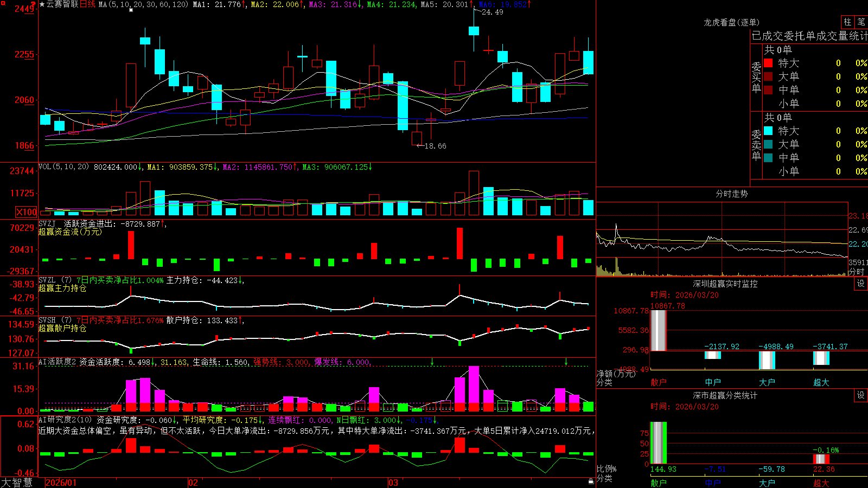868x488 pixels.
Task: Open 设 settings for 深圳超赢实时监控
Action: (x=861, y=284)
